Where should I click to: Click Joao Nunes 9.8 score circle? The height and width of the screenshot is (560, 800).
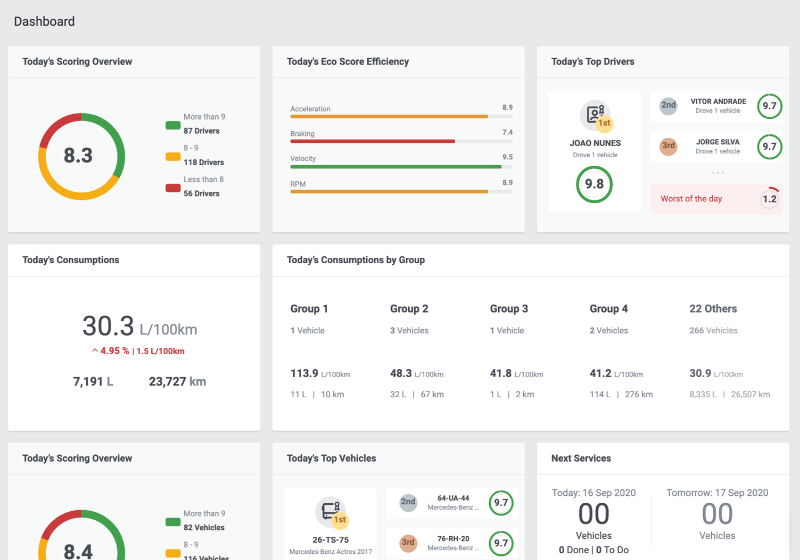pyautogui.click(x=594, y=184)
